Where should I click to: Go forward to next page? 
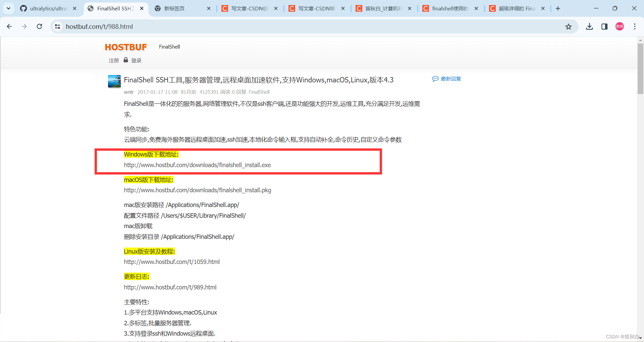point(24,26)
